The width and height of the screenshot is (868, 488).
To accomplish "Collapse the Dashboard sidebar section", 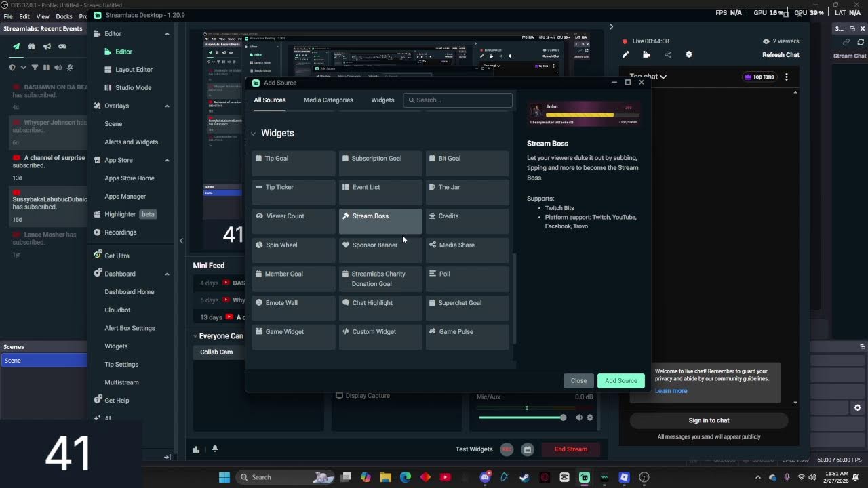I will pyautogui.click(x=167, y=274).
